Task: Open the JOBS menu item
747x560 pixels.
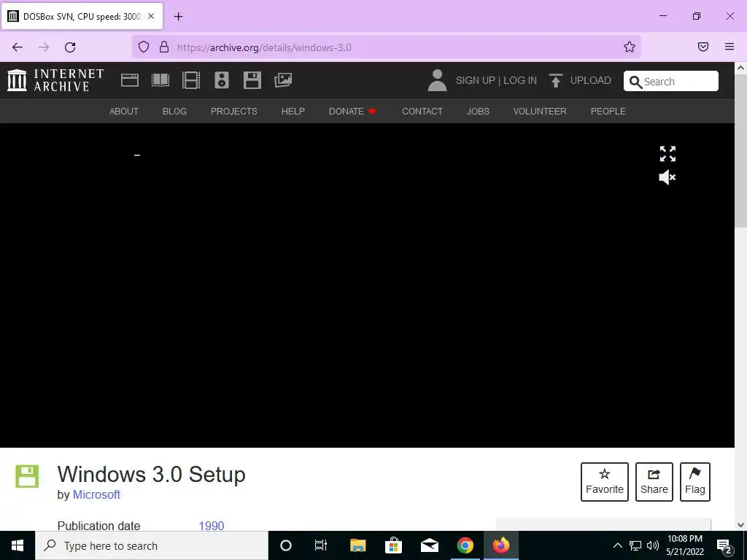Action: (x=478, y=111)
